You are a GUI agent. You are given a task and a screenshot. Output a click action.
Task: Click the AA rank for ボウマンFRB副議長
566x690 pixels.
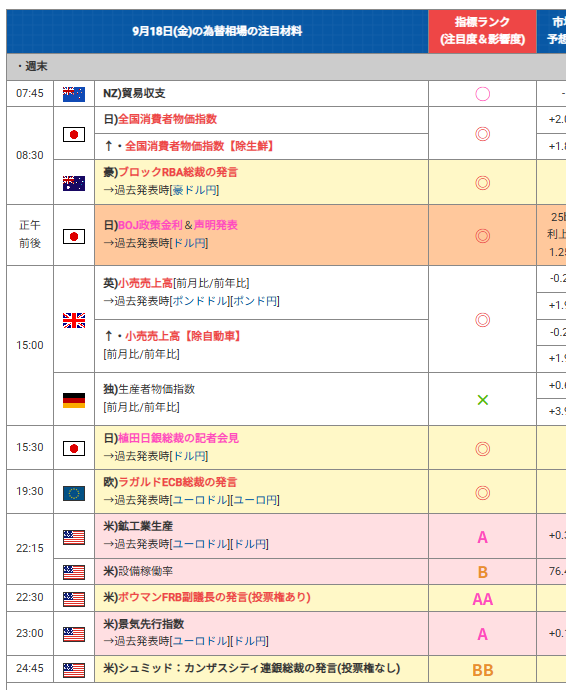482,599
